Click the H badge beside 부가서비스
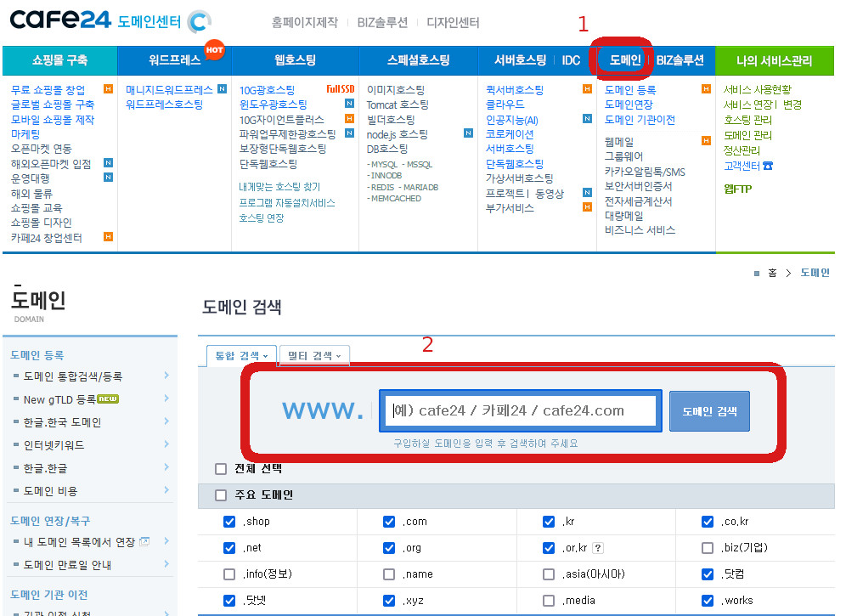 (588, 207)
